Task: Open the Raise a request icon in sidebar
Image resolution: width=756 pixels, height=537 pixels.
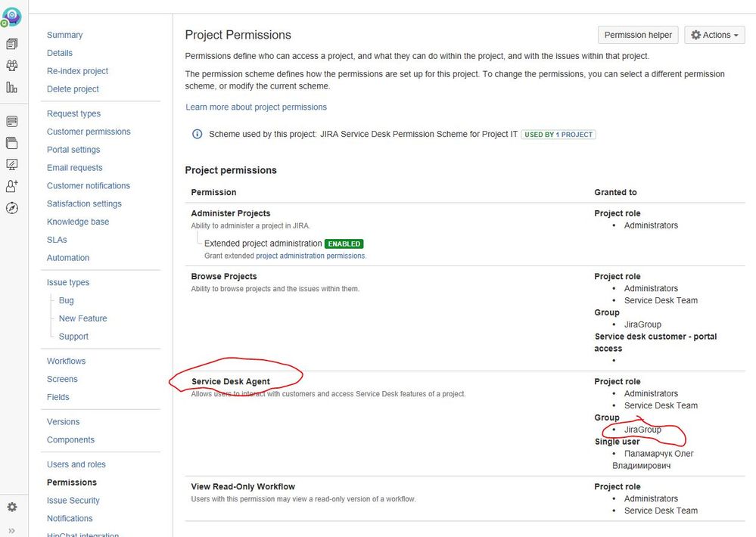Action: tap(12, 121)
